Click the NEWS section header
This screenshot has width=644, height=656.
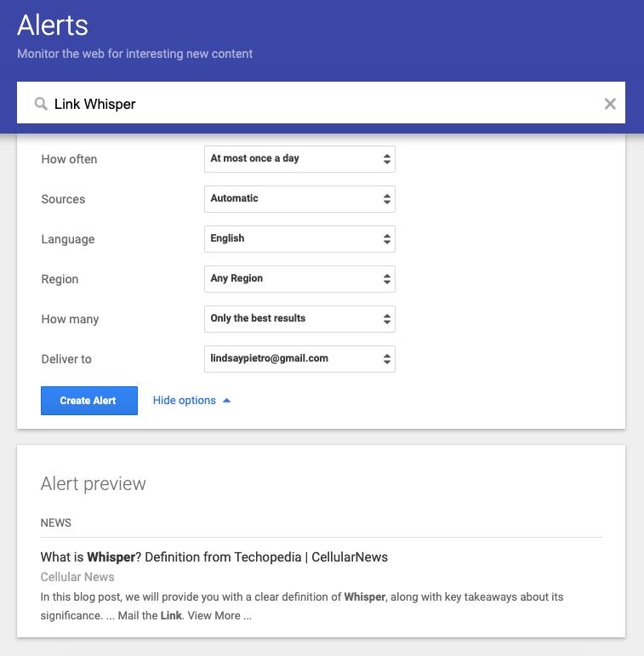coord(56,522)
